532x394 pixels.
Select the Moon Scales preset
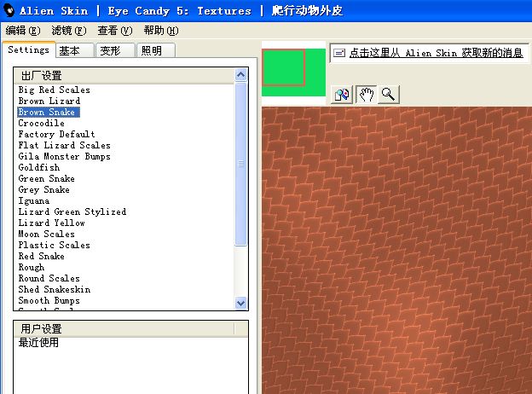tap(47, 235)
